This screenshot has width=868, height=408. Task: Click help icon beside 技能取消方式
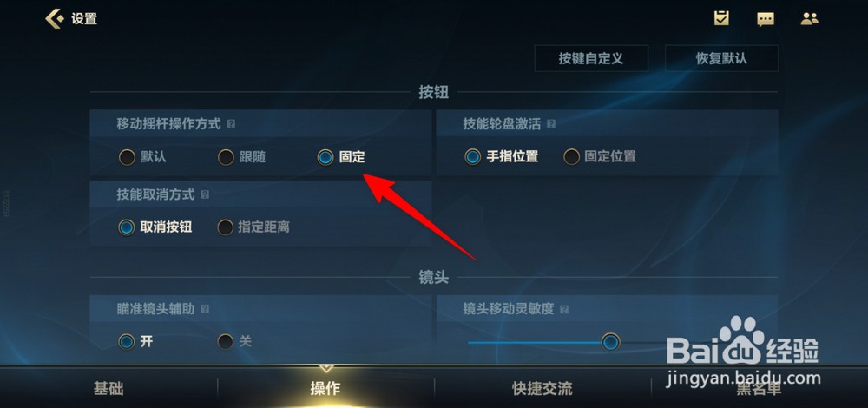click(x=205, y=194)
